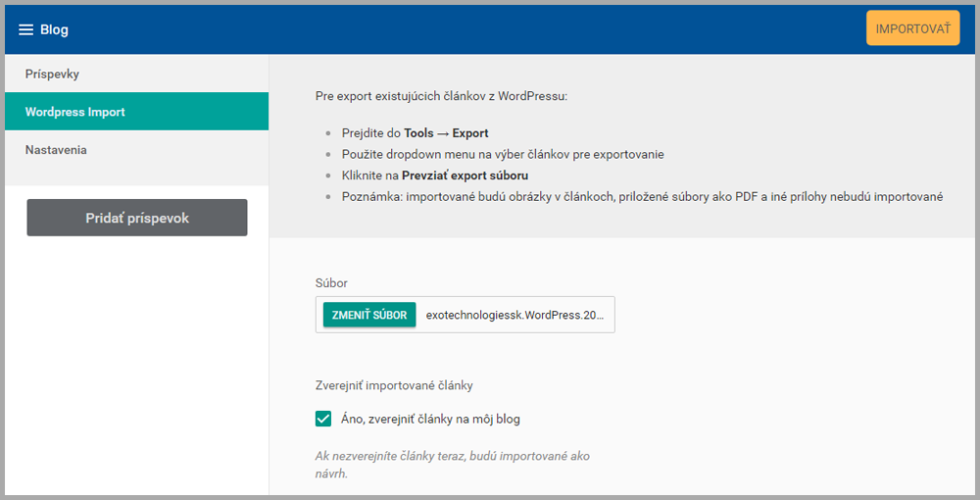Image resolution: width=980 pixels, height=500 pixels.
Task: Click the Poznámka note line
Action: 642,197
